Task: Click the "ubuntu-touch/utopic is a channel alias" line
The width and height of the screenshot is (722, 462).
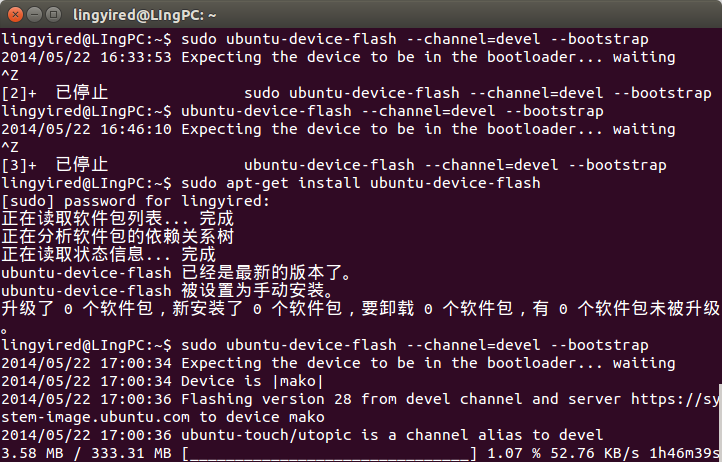Action: click(302, 435)
